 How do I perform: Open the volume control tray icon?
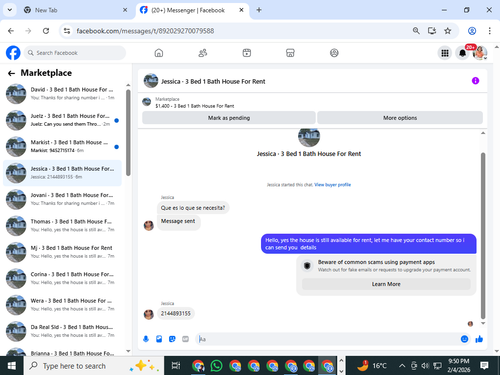pos(425,366)
